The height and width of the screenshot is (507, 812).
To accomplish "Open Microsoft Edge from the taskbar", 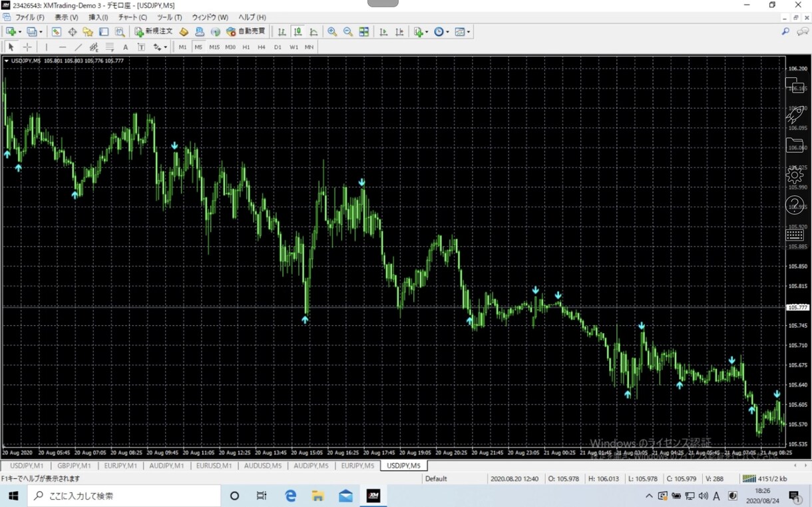I will tap(290, 496).
